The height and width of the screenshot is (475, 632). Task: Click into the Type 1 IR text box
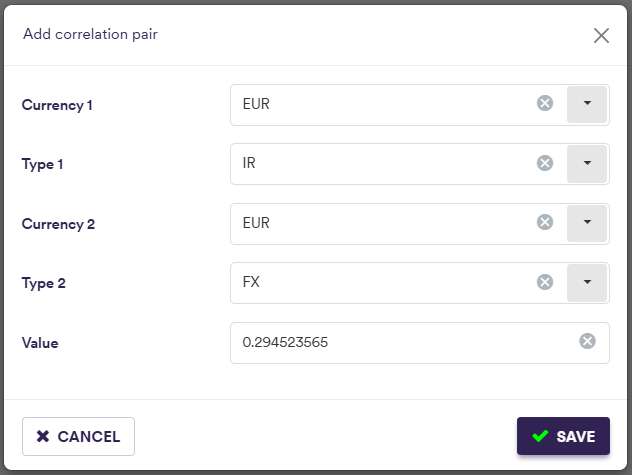pos(380,163)
